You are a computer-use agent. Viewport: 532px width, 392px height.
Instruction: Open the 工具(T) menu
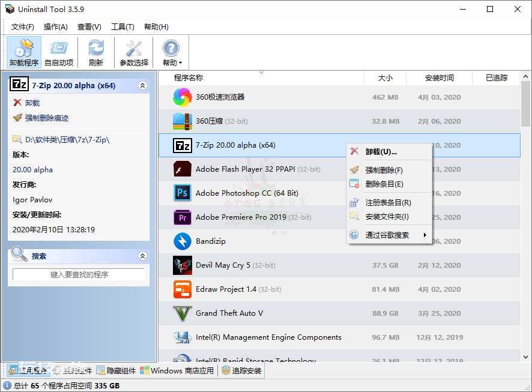tap(122, 27)
